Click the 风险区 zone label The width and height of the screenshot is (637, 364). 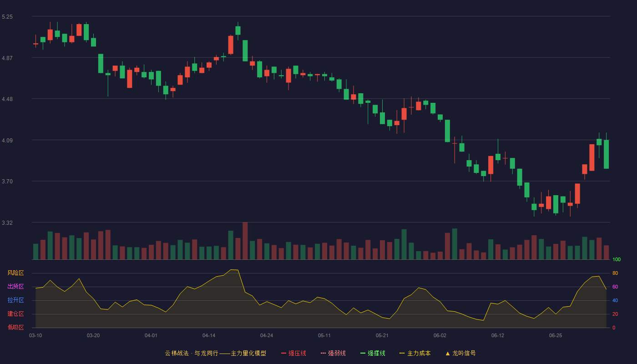click(x=15, y=273)
